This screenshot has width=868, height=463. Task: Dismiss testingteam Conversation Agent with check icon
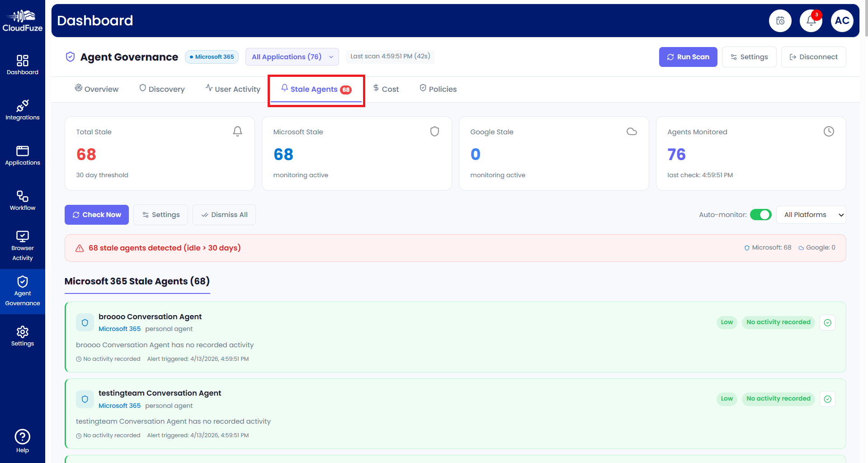click(827, 399)
